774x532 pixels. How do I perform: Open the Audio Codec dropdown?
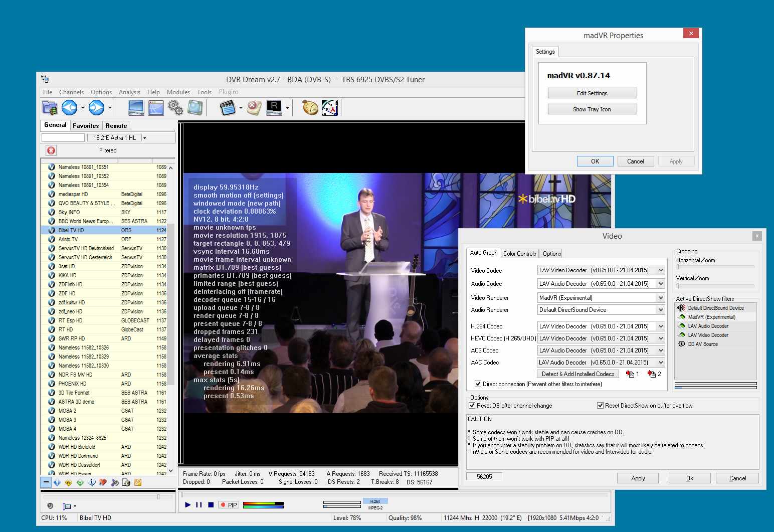601,284
